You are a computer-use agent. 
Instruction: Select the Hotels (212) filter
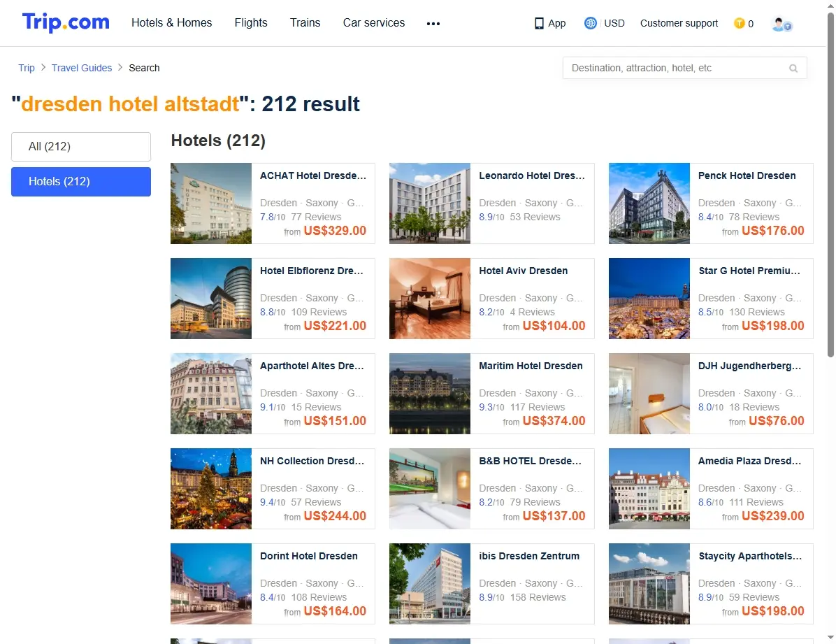(x=81, y=181)
